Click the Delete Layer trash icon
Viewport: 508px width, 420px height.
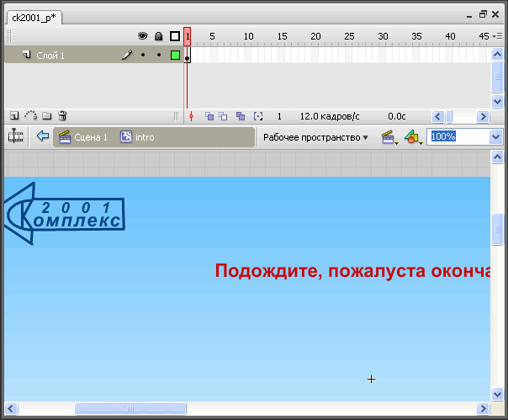point(62,116)
